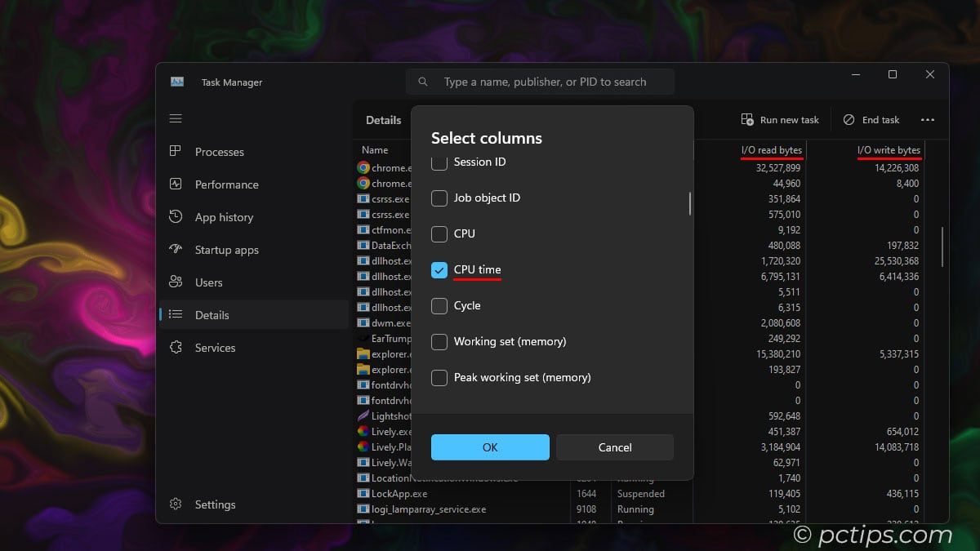The width and height of the screenshot is (980, 551).
Task: Uncheck the CPU time column
Action: 439,269
